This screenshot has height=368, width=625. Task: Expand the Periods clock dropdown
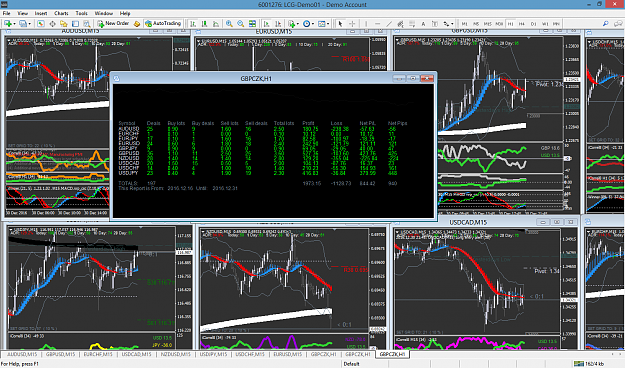(313, 24)
